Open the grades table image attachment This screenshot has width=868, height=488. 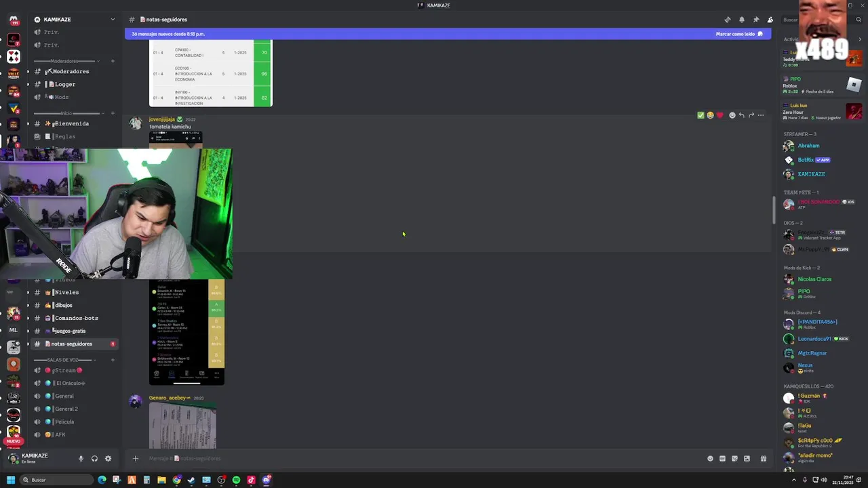211,73
